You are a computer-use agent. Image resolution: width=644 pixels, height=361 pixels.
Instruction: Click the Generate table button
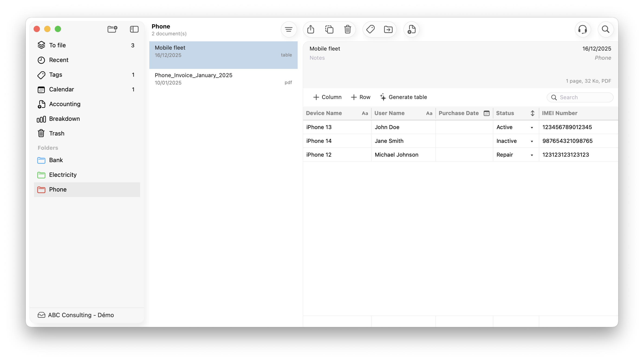point(403,97)
